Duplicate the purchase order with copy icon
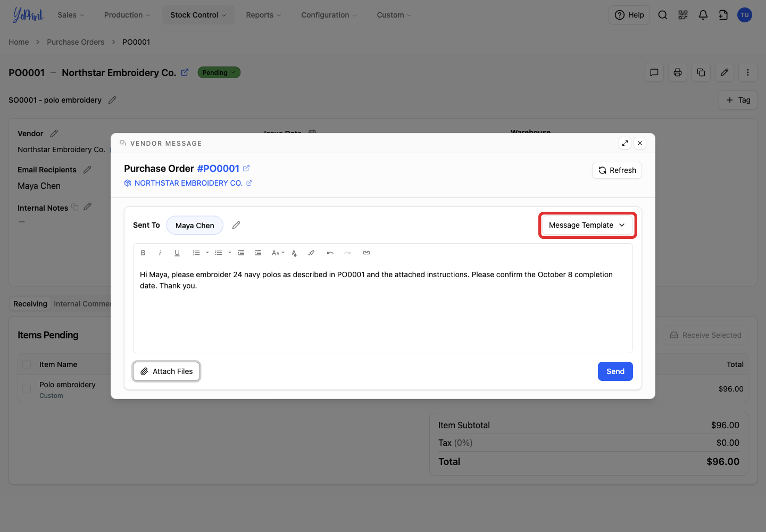766x532 pixels. 701,72
